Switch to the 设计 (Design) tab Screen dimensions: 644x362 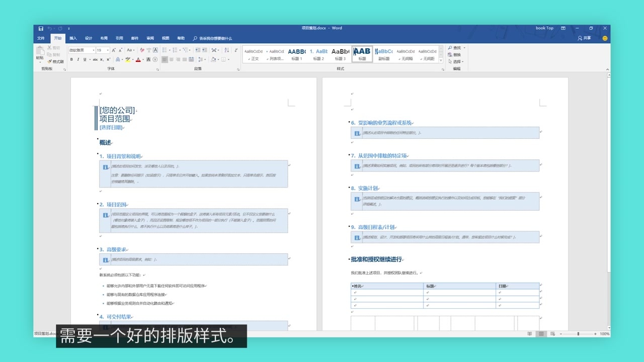[x=89, y=38]
